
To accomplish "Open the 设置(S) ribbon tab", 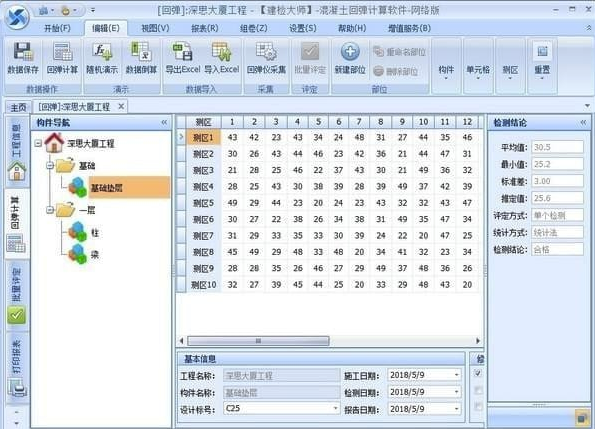I will coord(303,28).
